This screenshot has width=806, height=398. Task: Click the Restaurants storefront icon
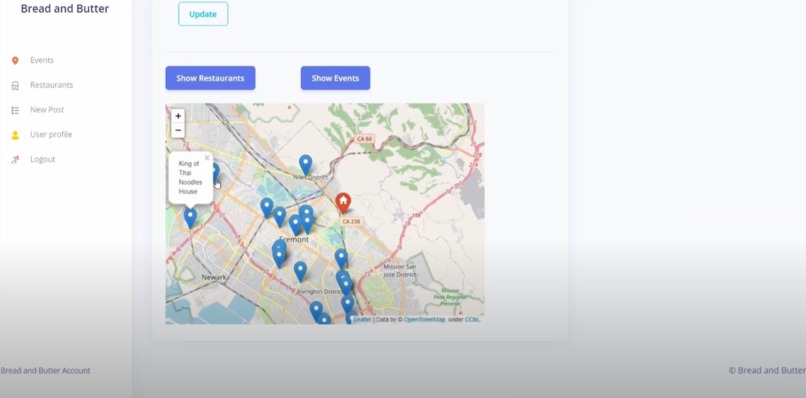(15, 85)
